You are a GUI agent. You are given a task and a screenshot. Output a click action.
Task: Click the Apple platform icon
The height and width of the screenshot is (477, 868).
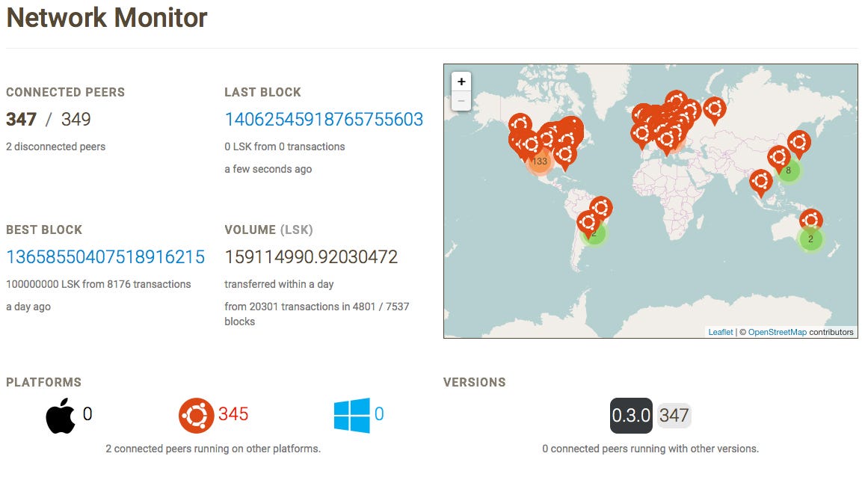click(61, 416)
